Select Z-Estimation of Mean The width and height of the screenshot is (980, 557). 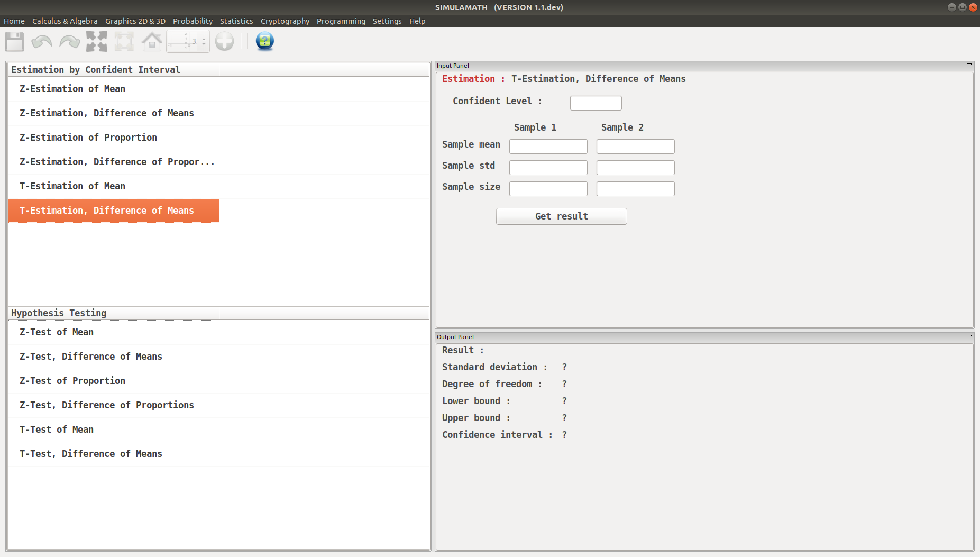coord(114,89)
